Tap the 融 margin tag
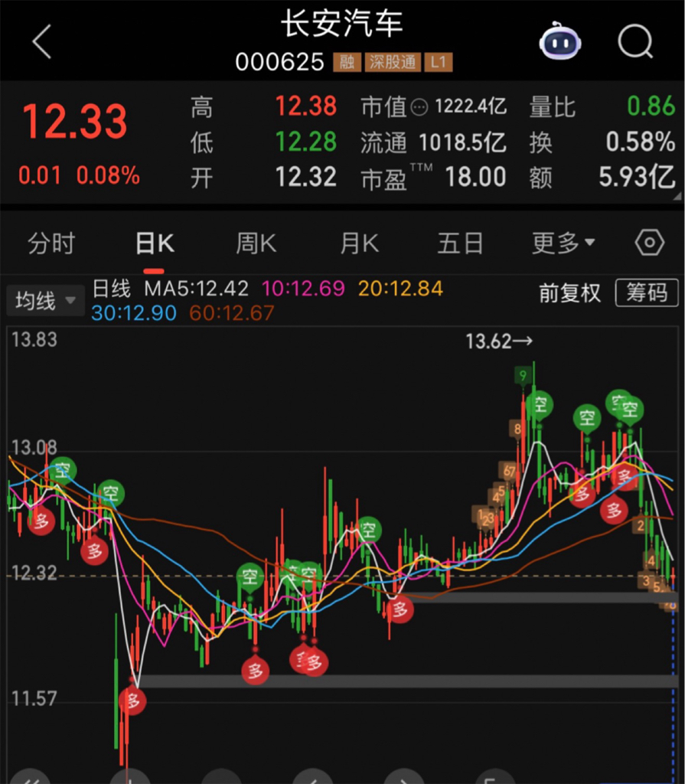 (347, 62)
